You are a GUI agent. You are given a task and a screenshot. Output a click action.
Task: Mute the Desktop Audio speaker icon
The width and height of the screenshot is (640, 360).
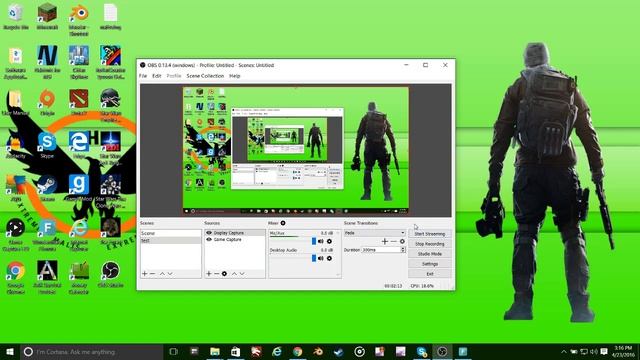coord(321,258)
